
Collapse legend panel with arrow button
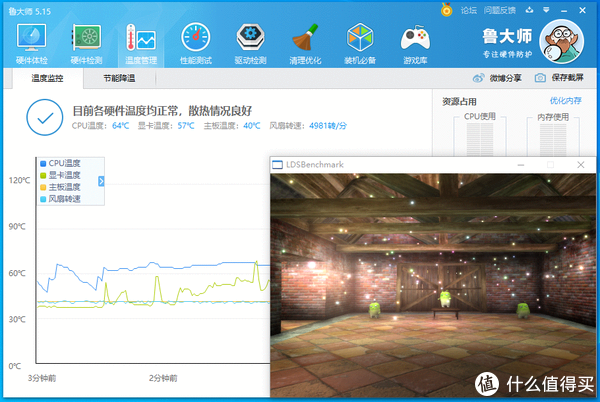click(x=101, y=181)
